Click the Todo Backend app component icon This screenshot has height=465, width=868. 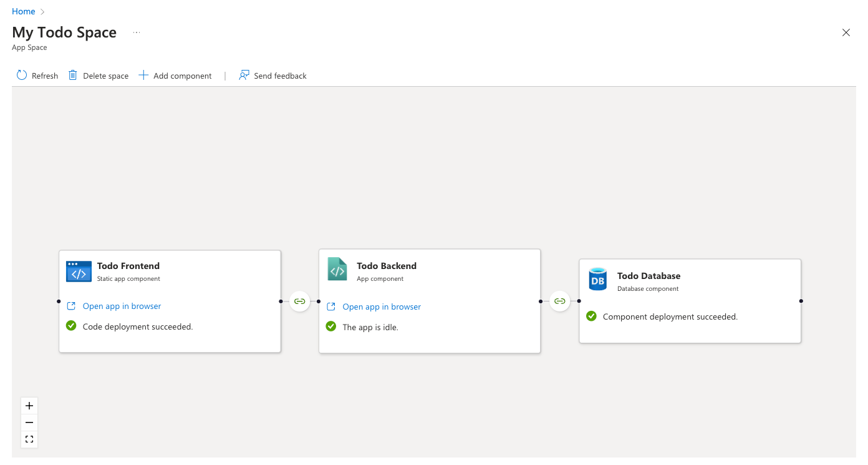click(x=337, y=270)
